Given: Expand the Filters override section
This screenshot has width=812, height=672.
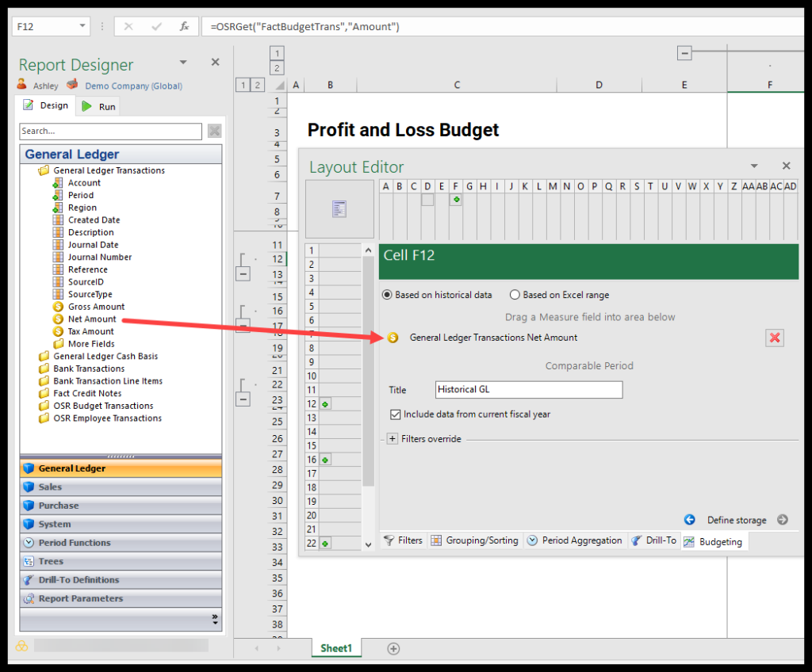Looking at the screenshot, I should (393, 439).
